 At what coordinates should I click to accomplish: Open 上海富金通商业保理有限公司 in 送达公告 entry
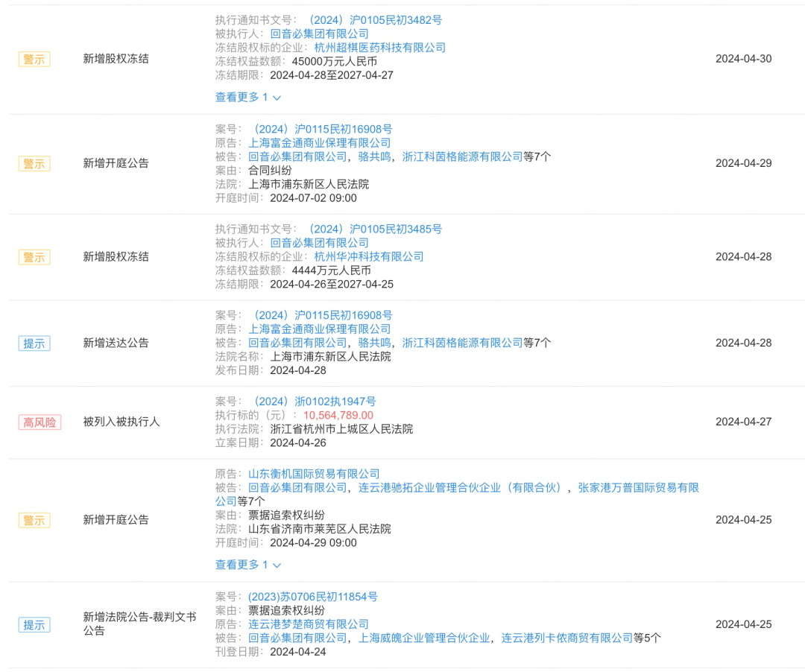click(x=319, y=329)
